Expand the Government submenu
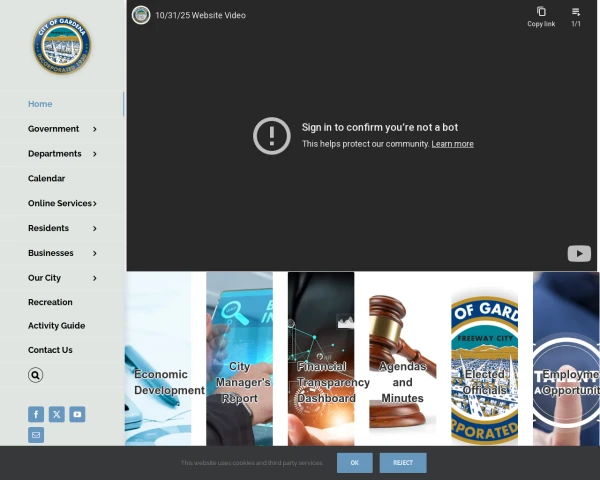The image size is (600, 480). pos(94,129)
